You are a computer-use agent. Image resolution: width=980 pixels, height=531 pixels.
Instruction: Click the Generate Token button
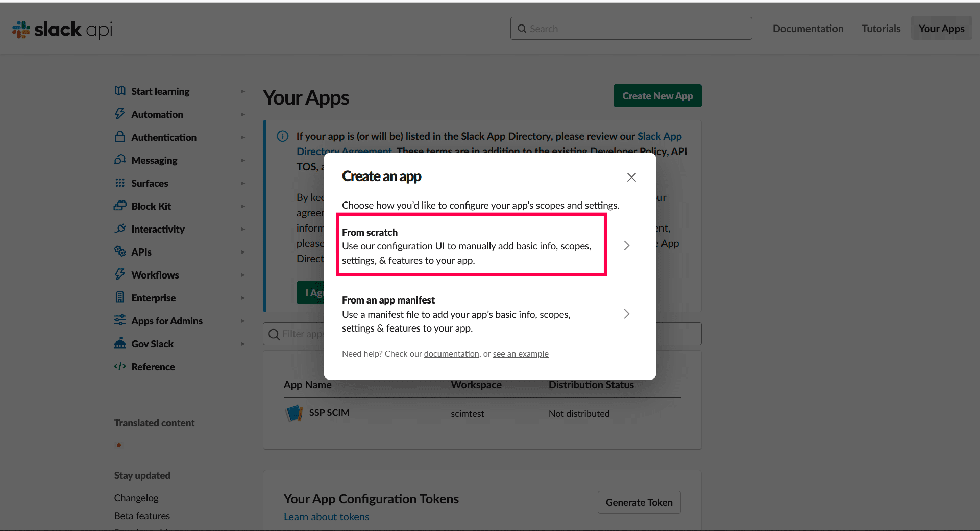(639, 502)
